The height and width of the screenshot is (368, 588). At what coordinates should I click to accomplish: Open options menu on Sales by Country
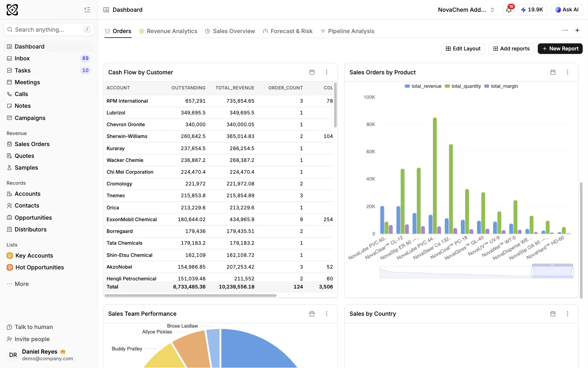[x=567, y=314]
